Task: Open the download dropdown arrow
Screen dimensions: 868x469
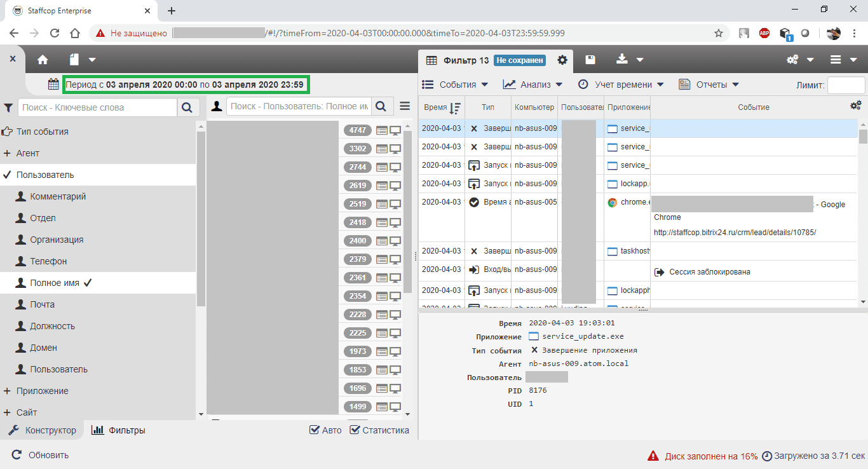Action: 640,60
